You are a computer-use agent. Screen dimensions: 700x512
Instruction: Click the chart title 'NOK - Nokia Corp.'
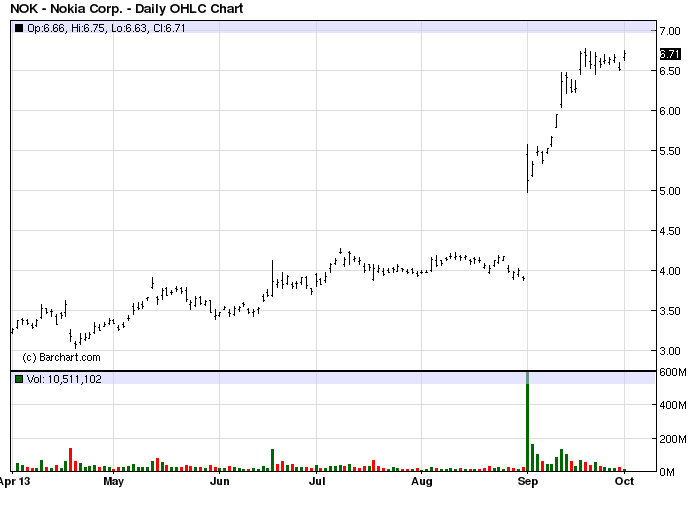click(x=66, y=8)
